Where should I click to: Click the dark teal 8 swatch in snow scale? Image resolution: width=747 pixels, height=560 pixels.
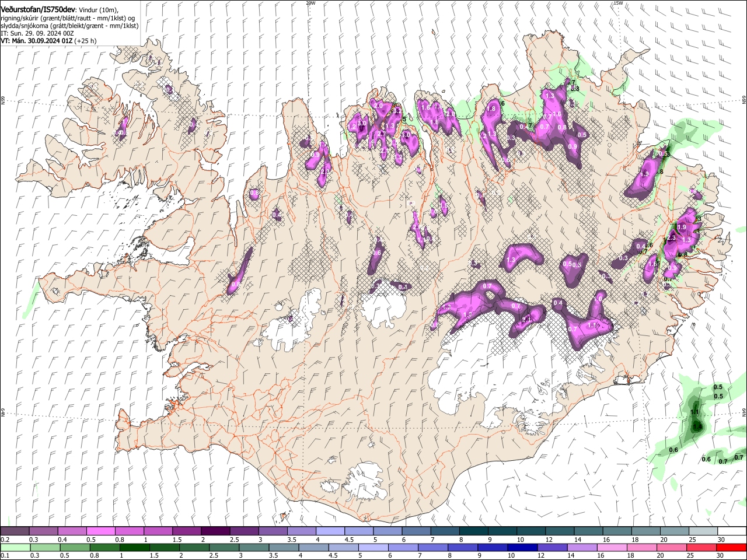click(x=474, y=531)
